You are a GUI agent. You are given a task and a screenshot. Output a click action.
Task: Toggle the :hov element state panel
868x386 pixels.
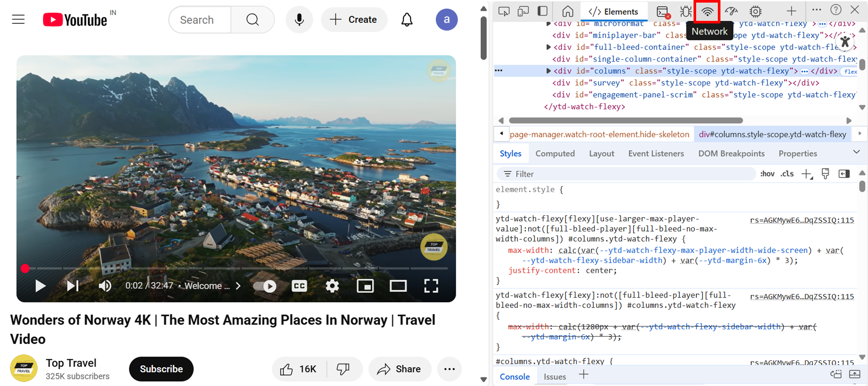tap(767, 174)
